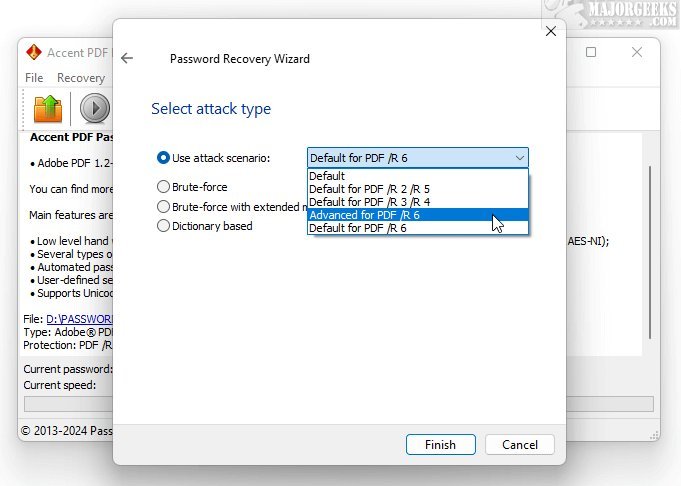
Task: Collapse the attack scenario combo box arrow
Action: (x=519, y=158)
